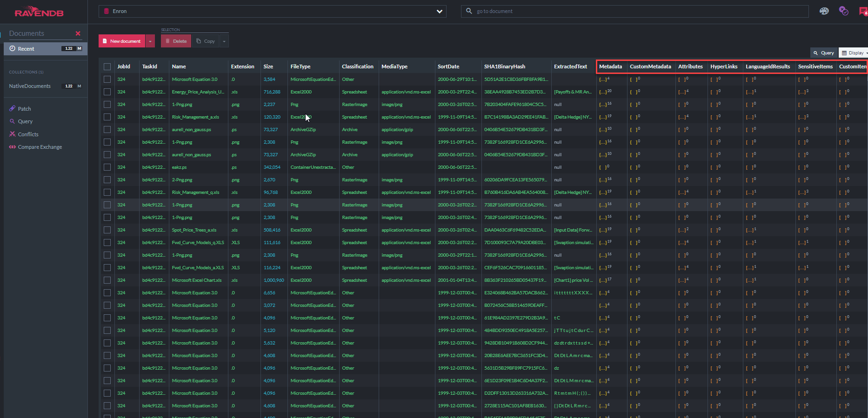Click the sidebar Query magnifier icon

pyautogui.click(x=13, y=121)
